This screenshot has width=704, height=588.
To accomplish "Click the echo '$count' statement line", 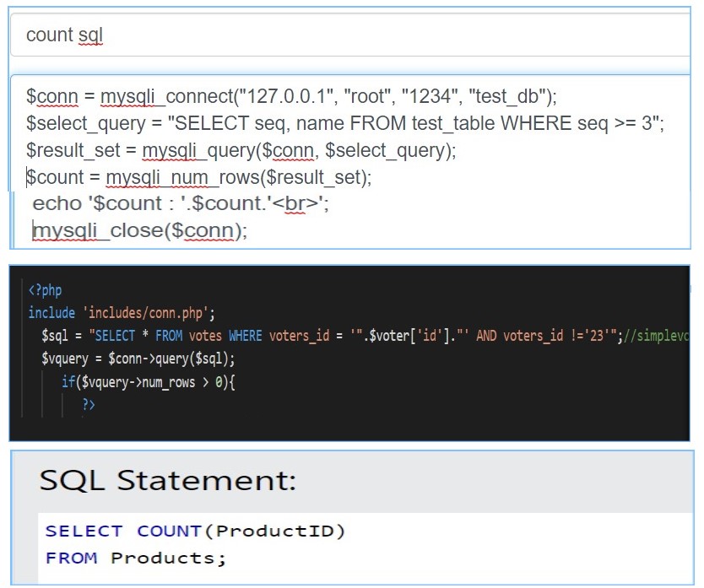I will 180,203.
